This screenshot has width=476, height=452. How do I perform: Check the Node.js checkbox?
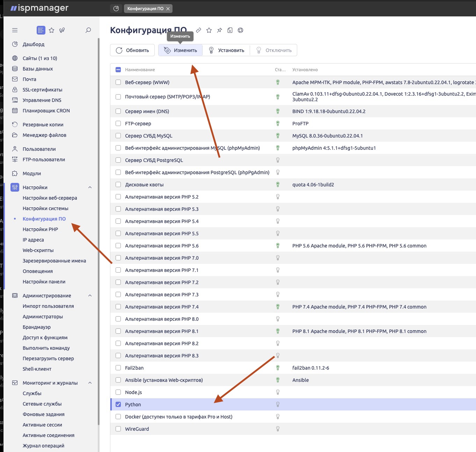[118, 392]
